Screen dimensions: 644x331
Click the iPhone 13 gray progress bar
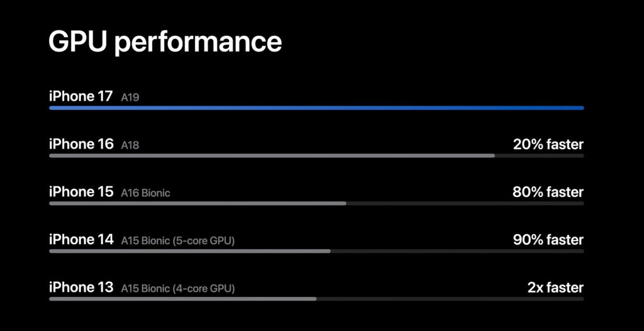tap(316, 299)
